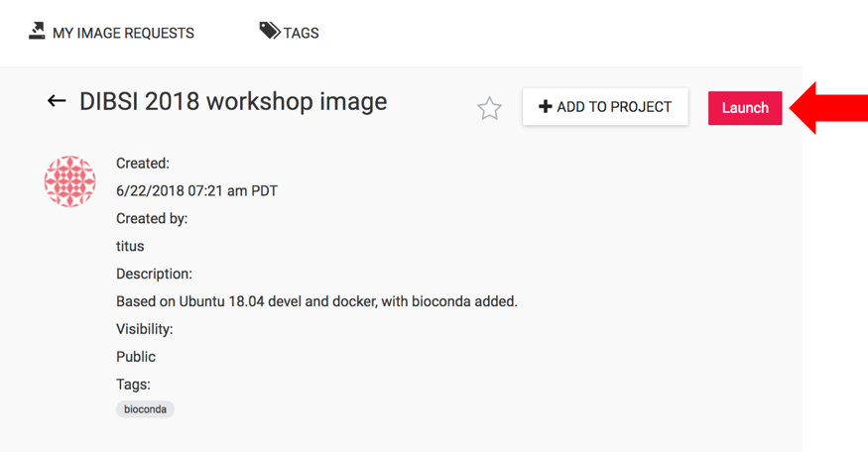Toggle the favorite star for this image
The image size is (868, 452).
point(489,108)
